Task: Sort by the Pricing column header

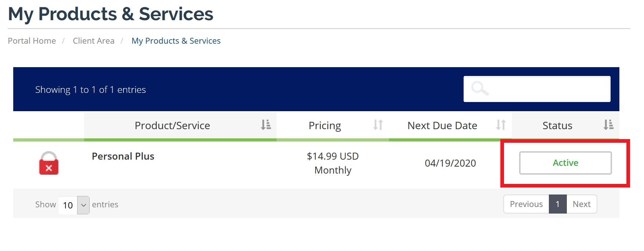Action: click(325, 125)
